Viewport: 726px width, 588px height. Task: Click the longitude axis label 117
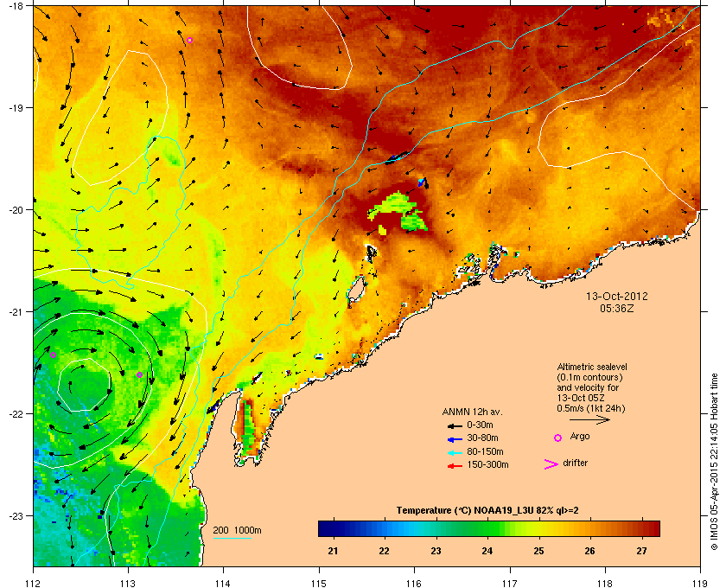[x=509, y=584]
